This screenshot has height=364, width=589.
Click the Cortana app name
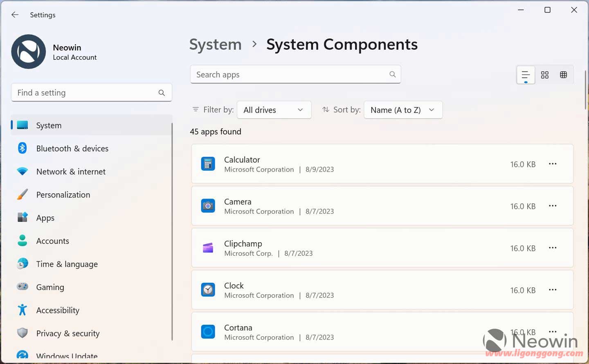click(238, 328)
